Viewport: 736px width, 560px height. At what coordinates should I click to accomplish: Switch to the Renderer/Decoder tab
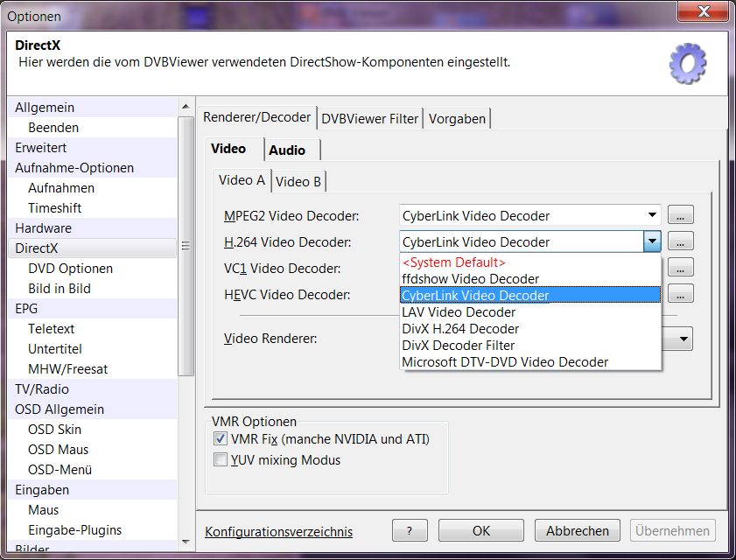click(x=256, y=117)
